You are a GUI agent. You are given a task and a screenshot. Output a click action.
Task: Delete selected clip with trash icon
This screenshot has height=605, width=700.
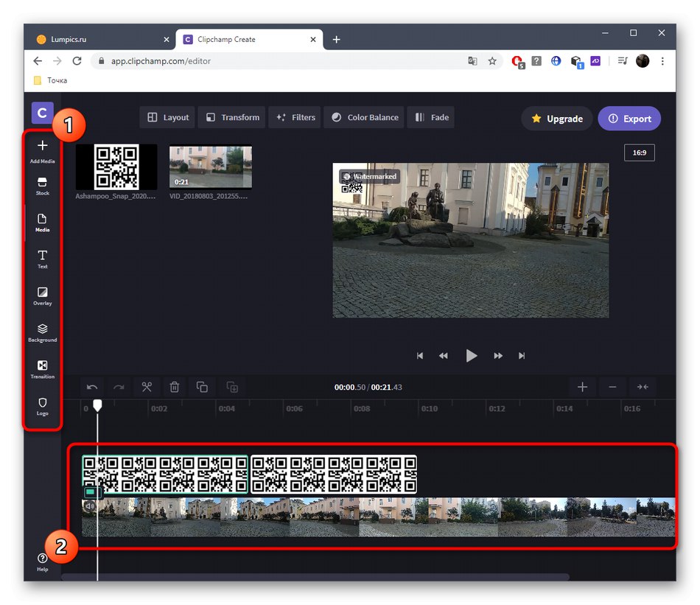[x=175, y=387]
